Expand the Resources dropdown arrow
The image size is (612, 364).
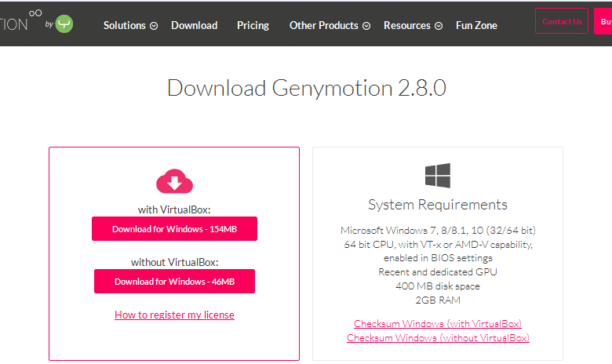(439, 26)
